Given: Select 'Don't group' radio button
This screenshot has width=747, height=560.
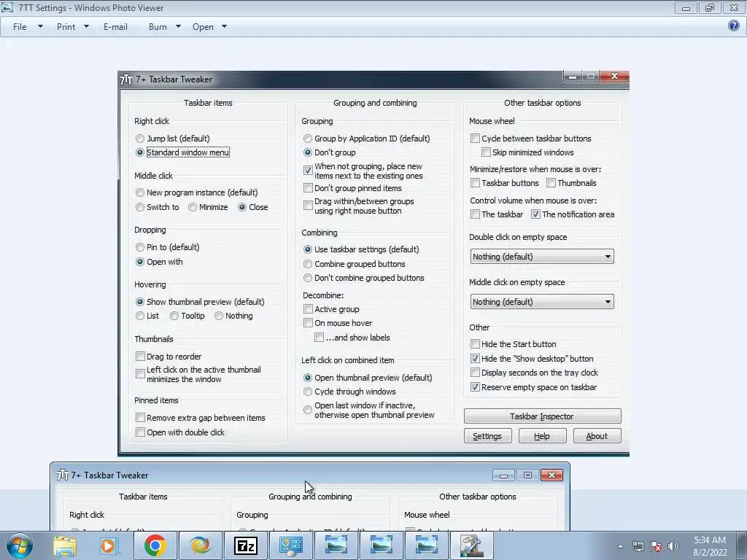Looking at the screenshot, I should (308, 152).
